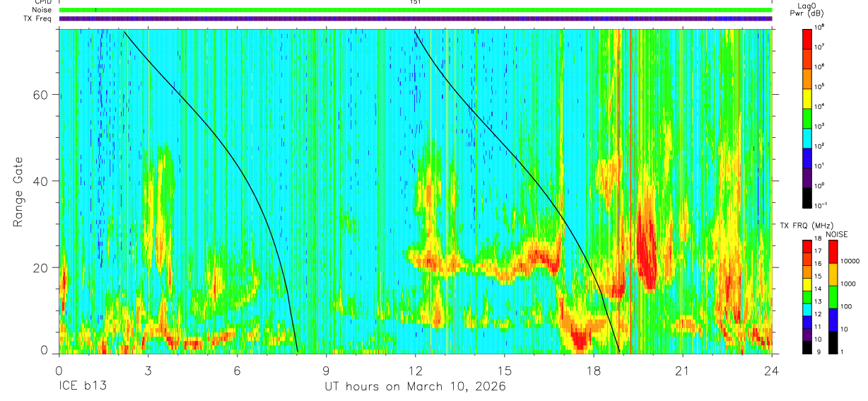Click the 'NOISE' colorbar title

837,234
